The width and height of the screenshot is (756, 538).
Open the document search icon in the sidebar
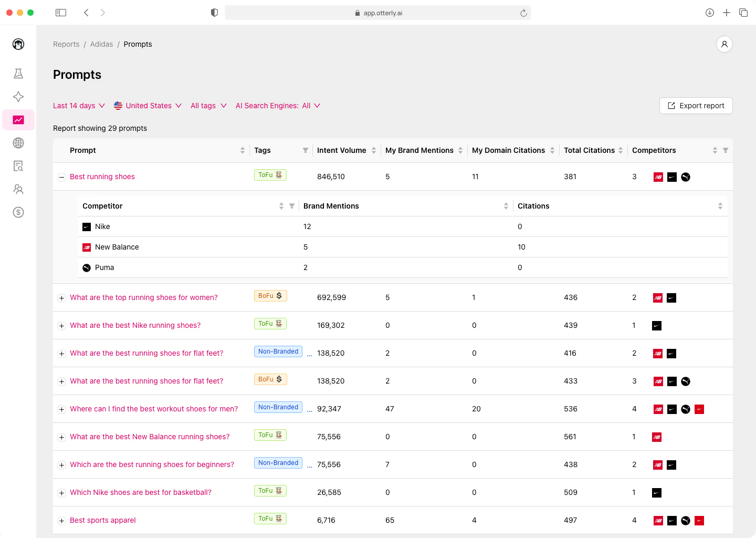[x=18, y=166]
